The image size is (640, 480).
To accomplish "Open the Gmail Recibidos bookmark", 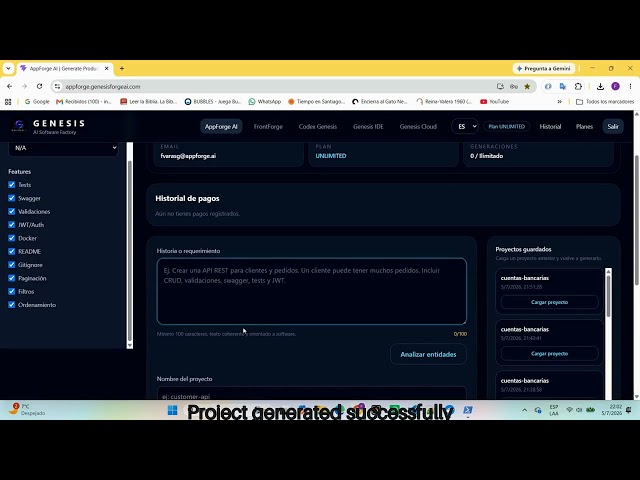I will pos(84,102).
